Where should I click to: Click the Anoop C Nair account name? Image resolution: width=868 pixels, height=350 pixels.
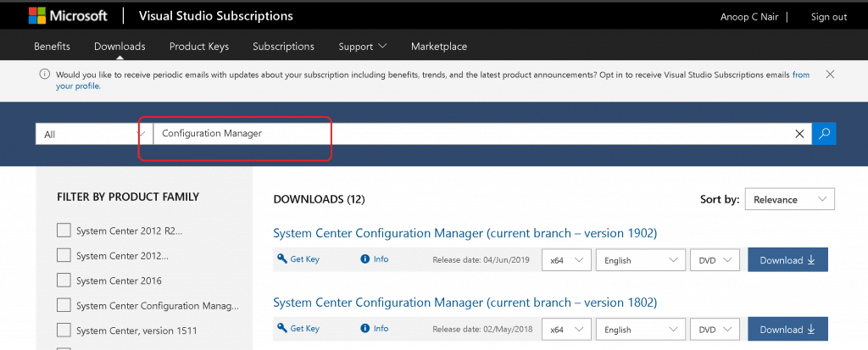point(749,17)
